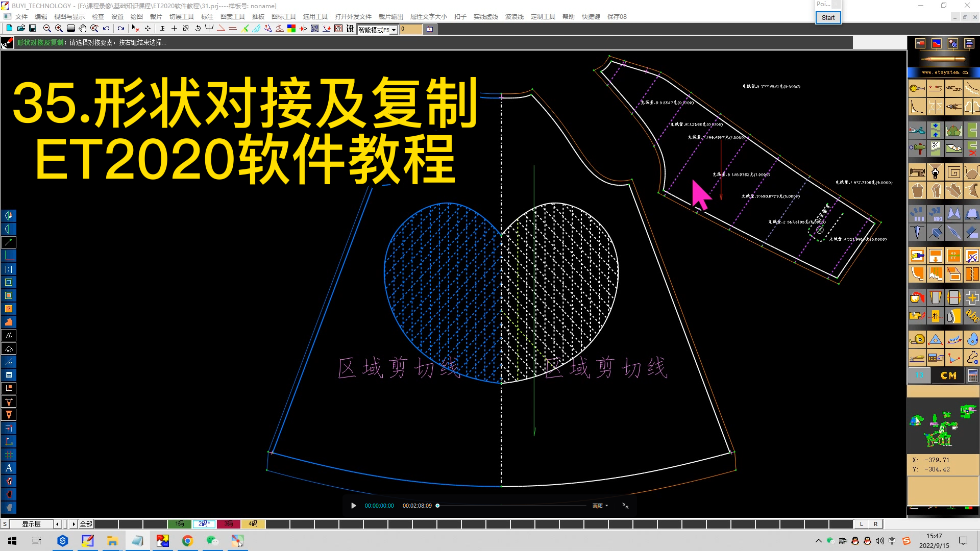Click the calculator icon beside CM
980x551 pixels.
[973, 375]
